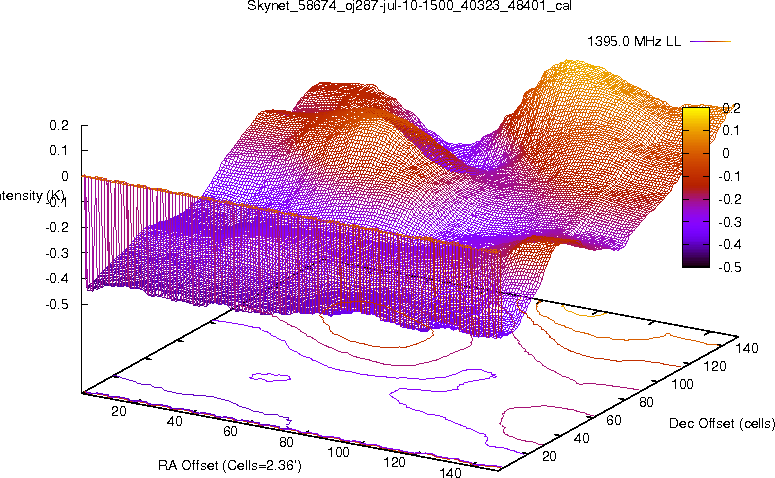Viewport: 775px width, 478px height.
Task: Click the -0.3 label on the color bar
Action: (729, 222)
